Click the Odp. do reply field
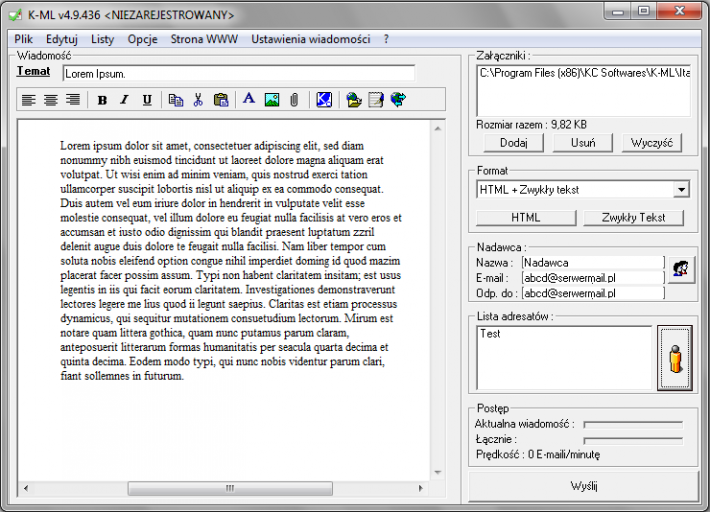 [593, 293]
